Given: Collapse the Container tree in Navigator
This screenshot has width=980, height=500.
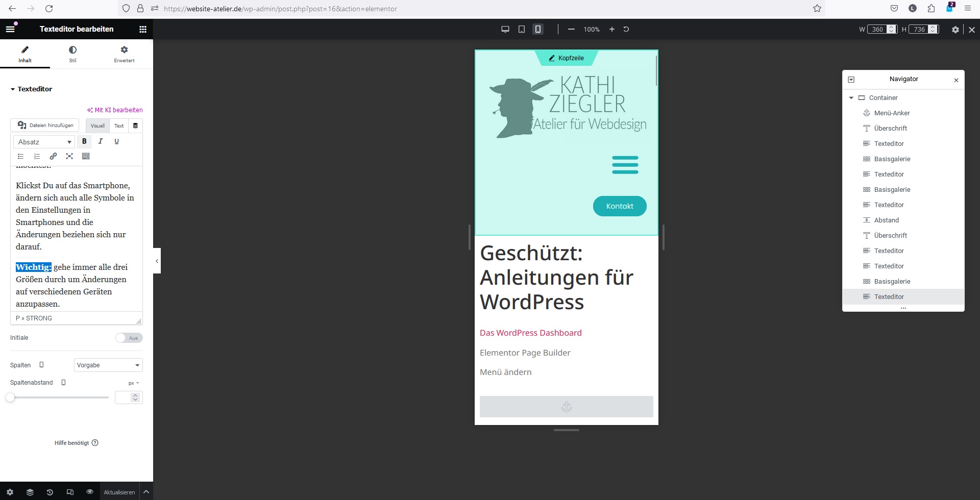Looking at the screenshot, I should tap(851, 97).
